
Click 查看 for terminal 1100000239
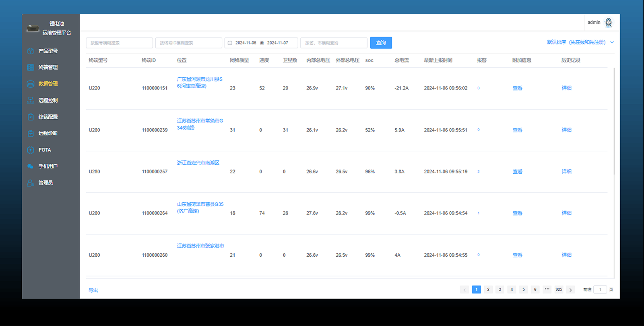pyautogui.click(x=517, y=130)
